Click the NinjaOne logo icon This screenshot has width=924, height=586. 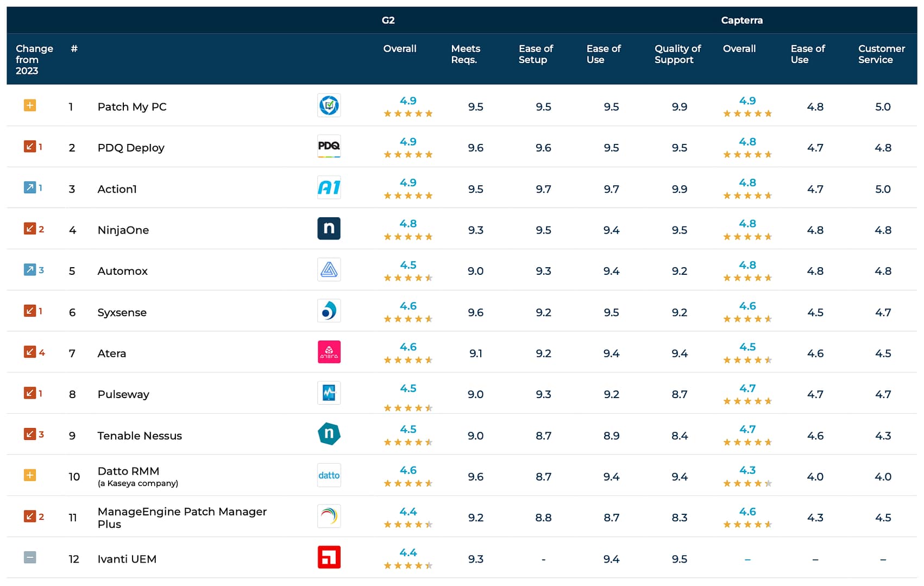(329, 229)
